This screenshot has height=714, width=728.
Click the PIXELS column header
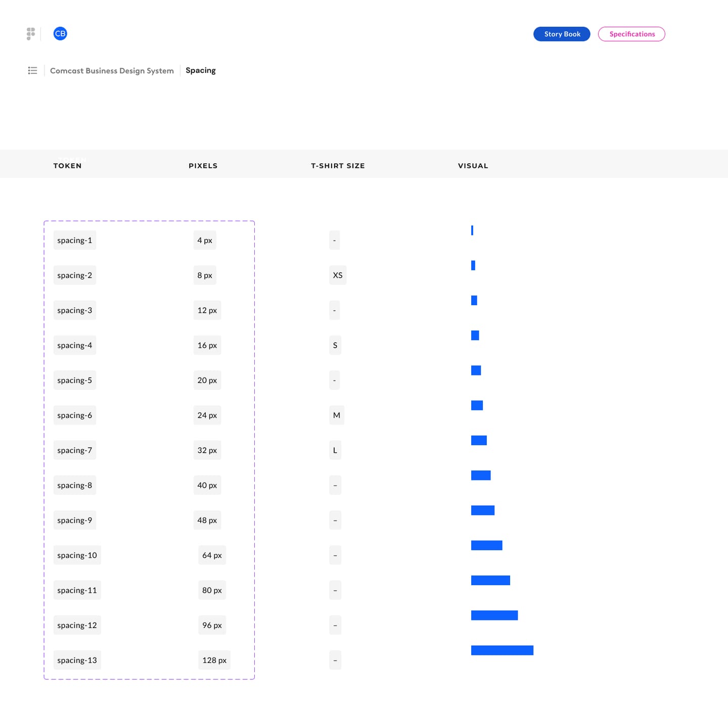coord(203,166)
